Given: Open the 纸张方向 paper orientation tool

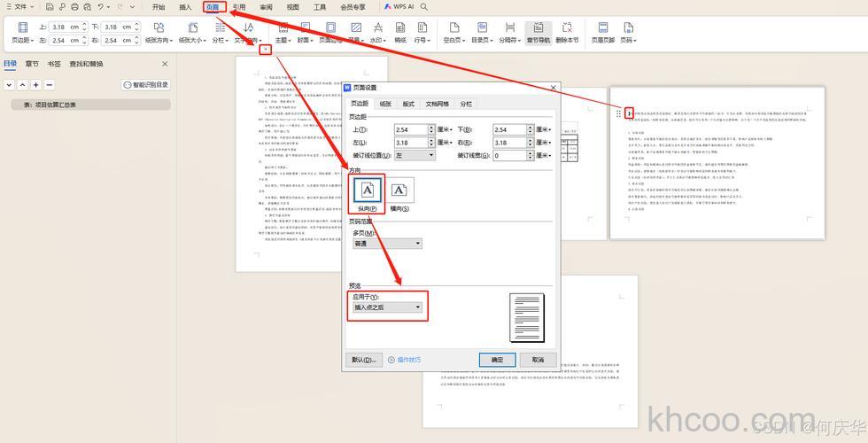Looking at the screenshot, I should (x=159, y=34).
